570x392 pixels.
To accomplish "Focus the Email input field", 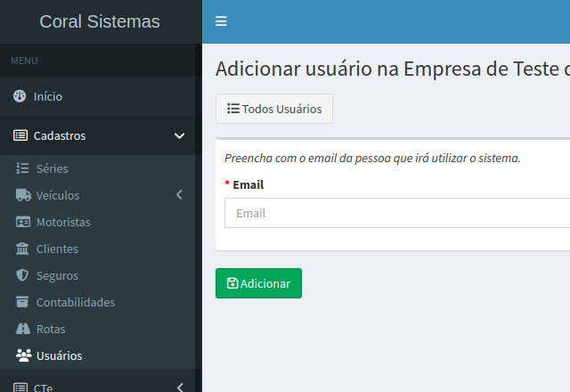I will pyautogui.click(x=396, y=214).
